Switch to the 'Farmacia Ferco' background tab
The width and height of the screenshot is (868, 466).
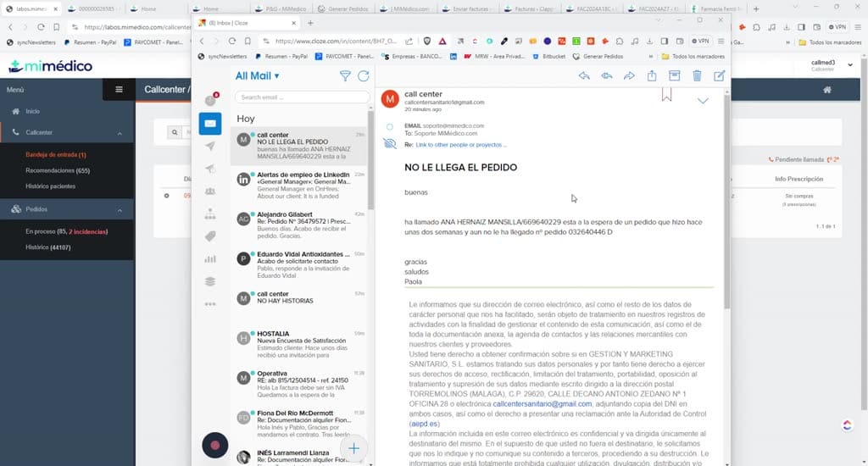(717, 8)
